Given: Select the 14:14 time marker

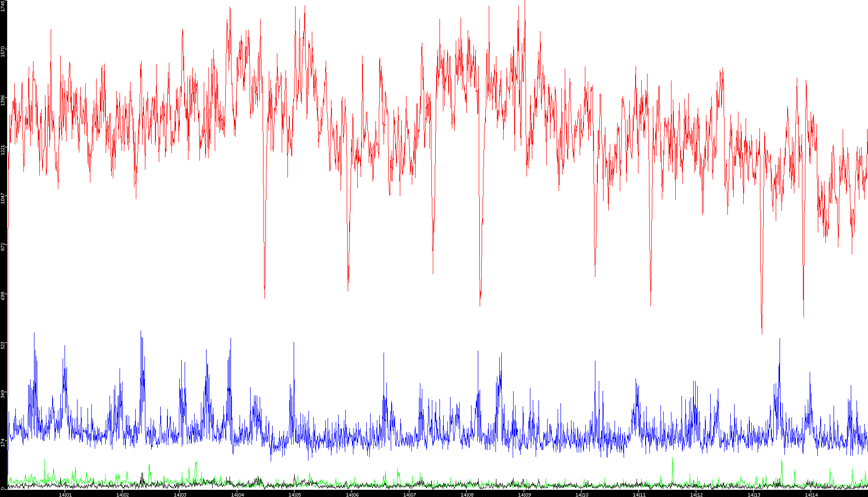Looking at the screenshot, I should tap(811, 494).
